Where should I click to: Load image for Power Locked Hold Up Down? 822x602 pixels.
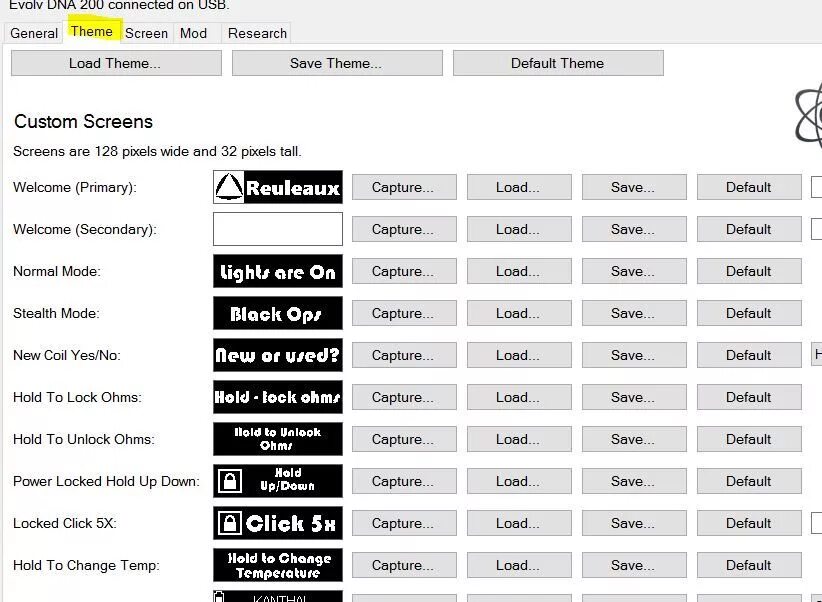(x=519, y=481)
